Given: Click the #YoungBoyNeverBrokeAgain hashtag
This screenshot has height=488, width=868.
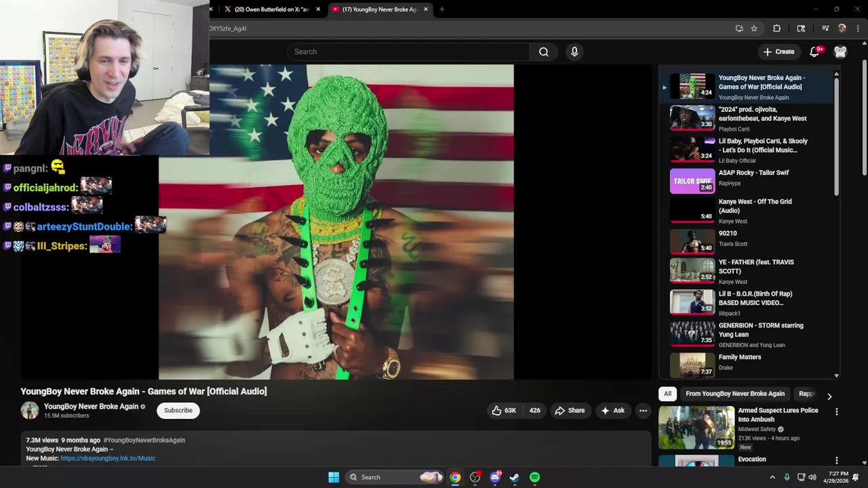Looking at the screenshot, I should click(144, 440).
